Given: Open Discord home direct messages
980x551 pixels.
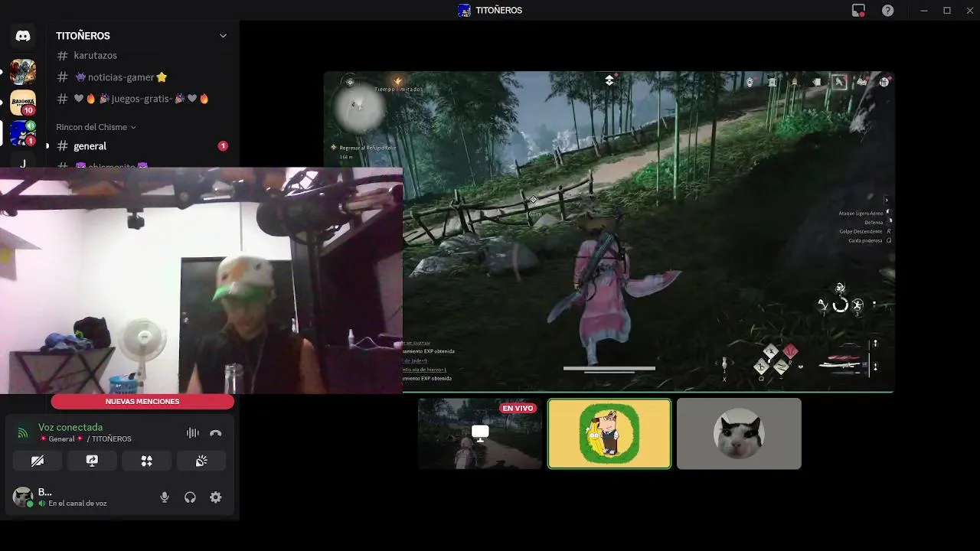Looking at the screenshot, I should [23, 36].
